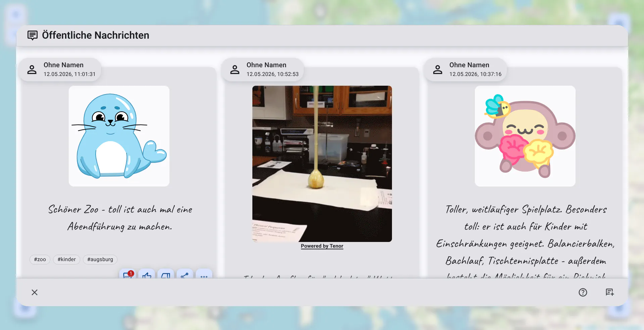Follow the Powered by Tenor link
The width and height of the screenshot is (644, 330).
coord(322,246)
